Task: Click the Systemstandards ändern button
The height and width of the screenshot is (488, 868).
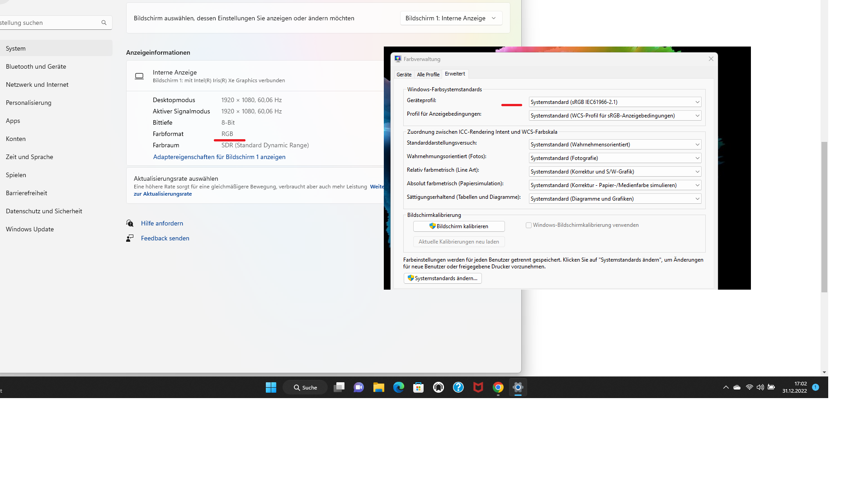Action: click(442, 278)
